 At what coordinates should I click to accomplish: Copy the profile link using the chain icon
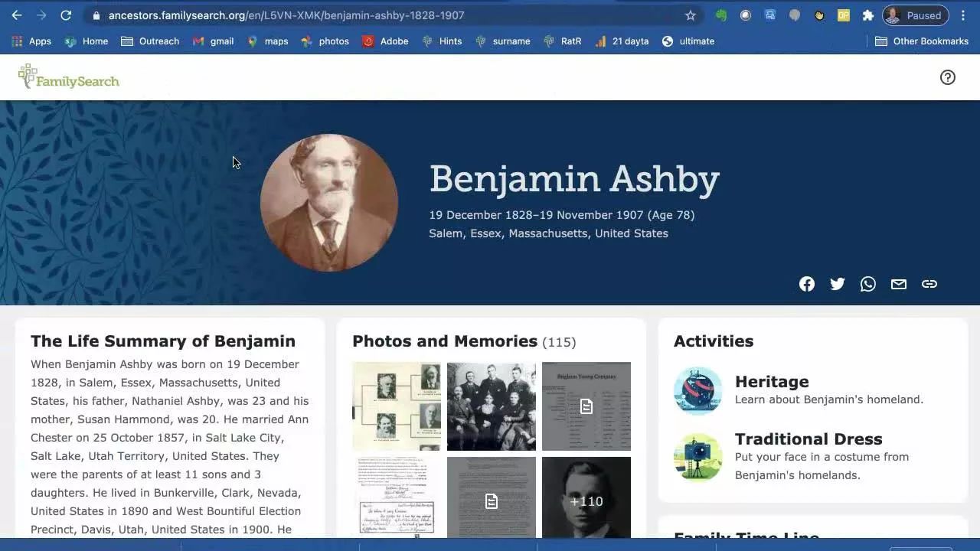click(x=929, y=284)
